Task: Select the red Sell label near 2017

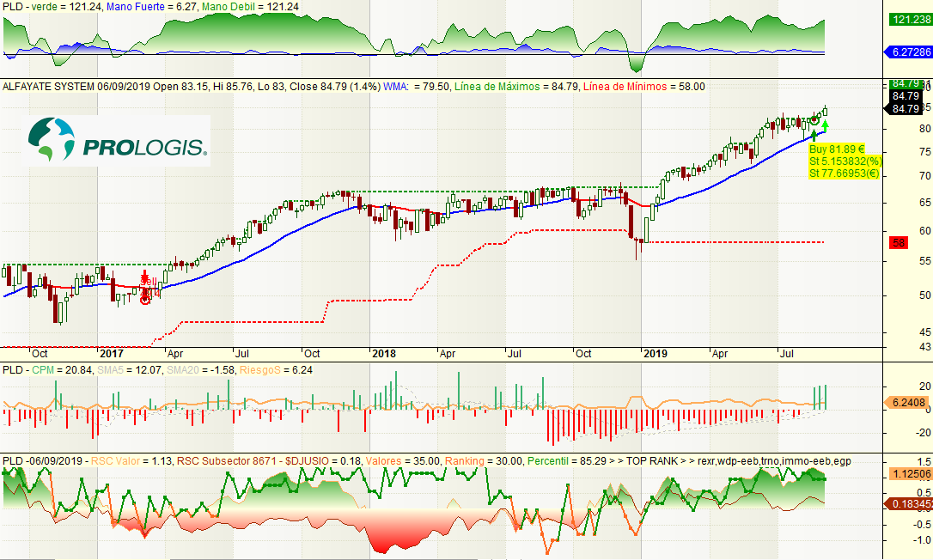Action: pos(149,280)
